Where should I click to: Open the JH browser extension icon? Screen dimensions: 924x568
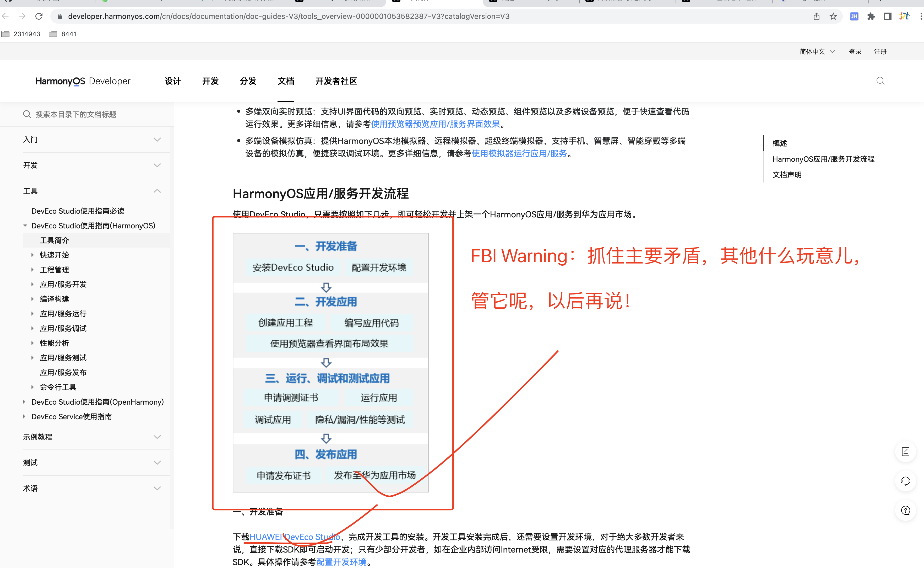tap(854, 16)
